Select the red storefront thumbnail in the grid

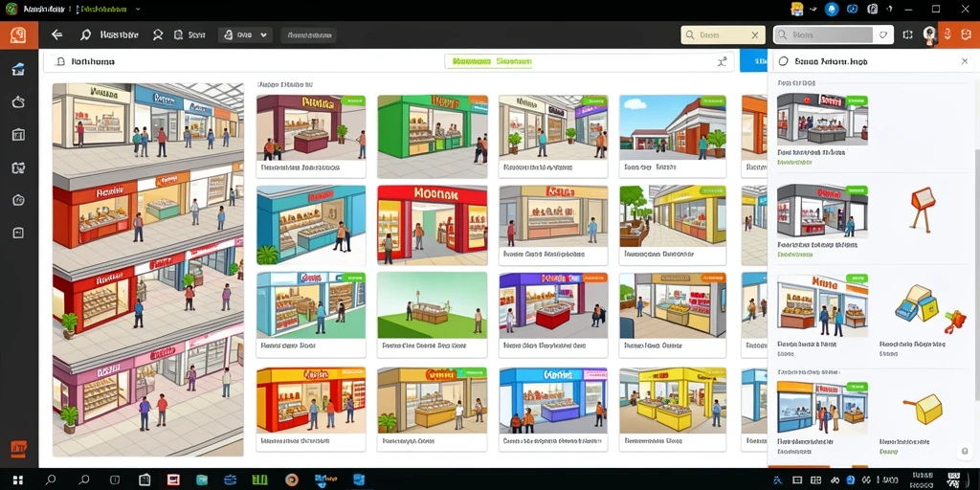pyautogui.click(x=432, y=225)
